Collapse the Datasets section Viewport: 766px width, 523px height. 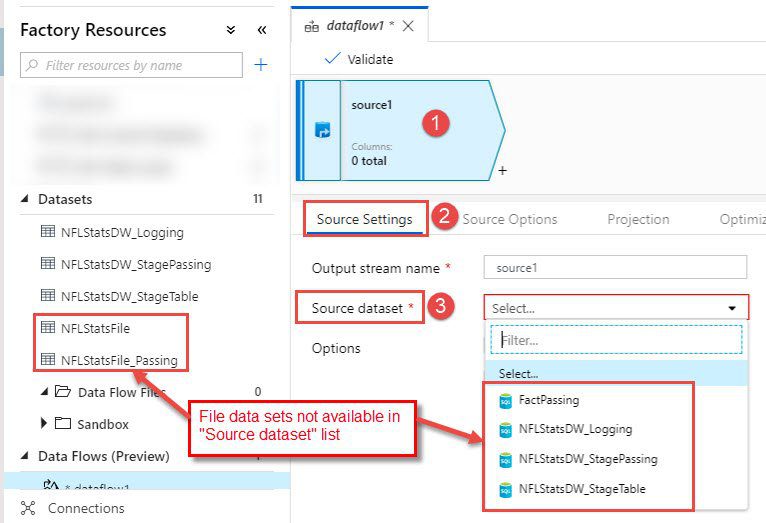(x=24, y=199)
